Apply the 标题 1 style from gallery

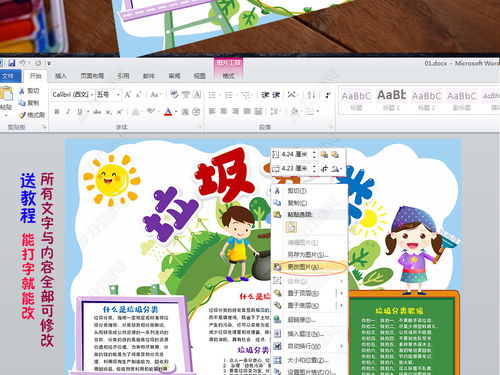click(x=391, y=99)
